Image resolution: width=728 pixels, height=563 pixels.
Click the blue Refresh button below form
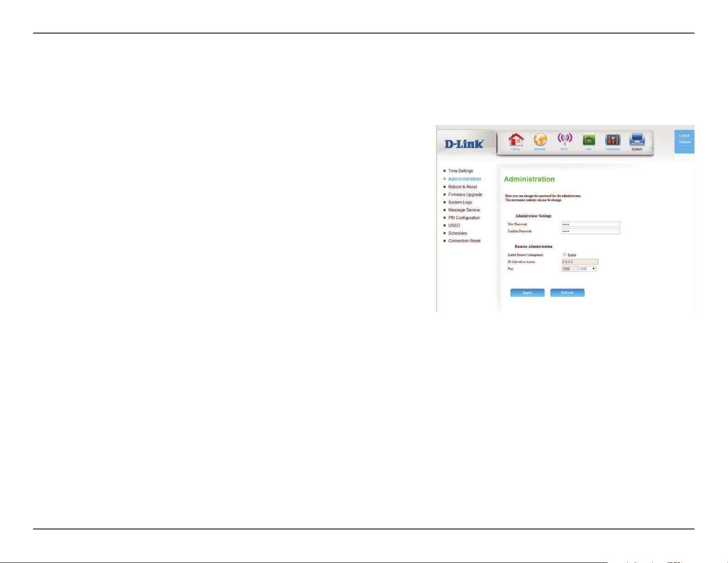tap(567, 293)
